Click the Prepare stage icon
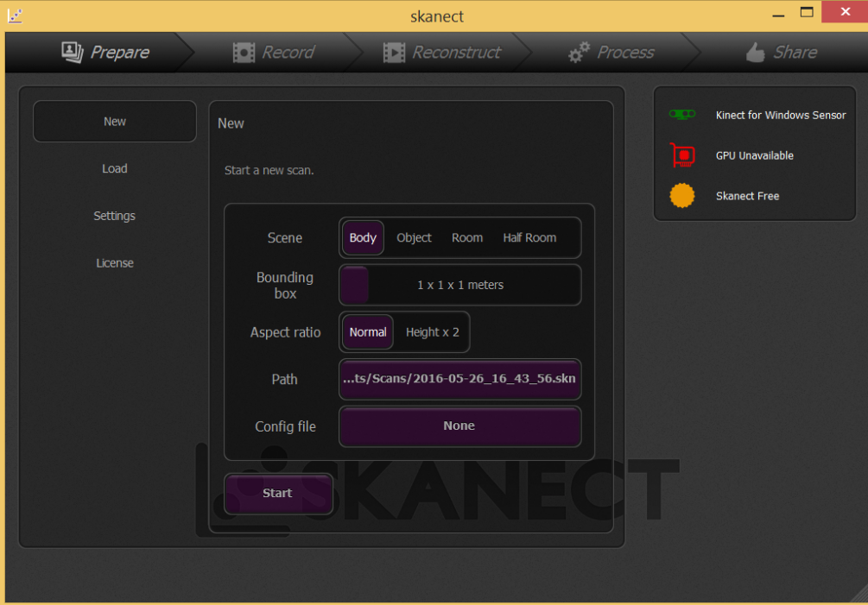868x605 pixels. [x=72, y=53]
